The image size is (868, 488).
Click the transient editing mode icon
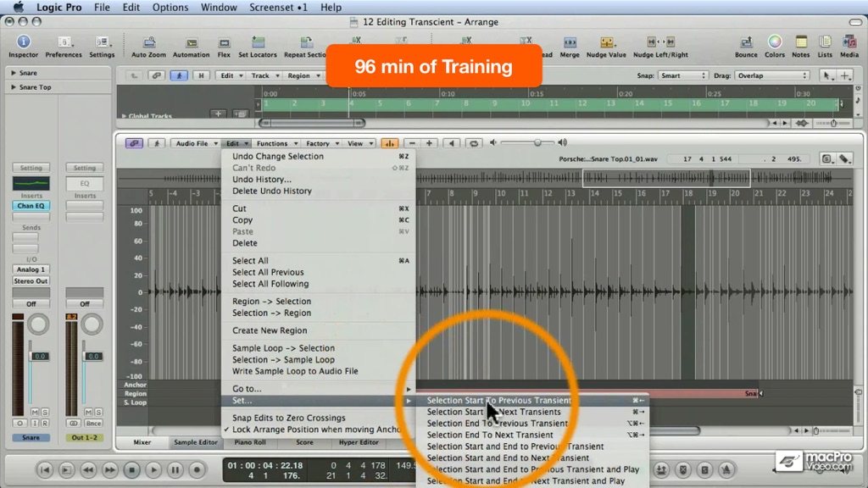click(390, 143)
